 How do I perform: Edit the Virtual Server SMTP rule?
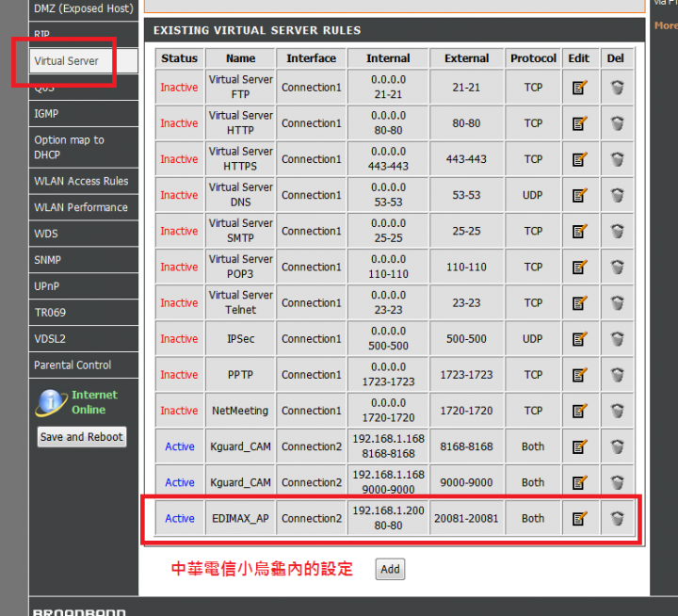(x=579, y=231)
